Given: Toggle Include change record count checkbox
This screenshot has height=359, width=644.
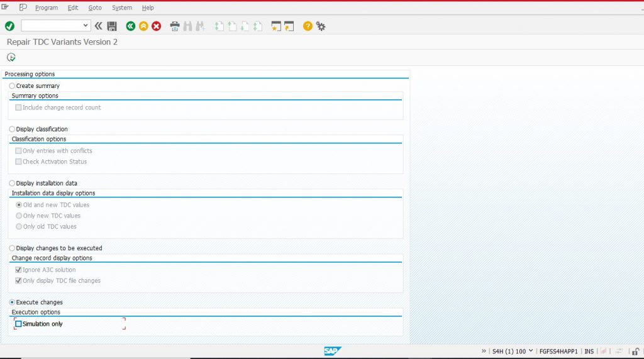Looking at the screenshot, I should pyautogui.click(x=18, y=108).
